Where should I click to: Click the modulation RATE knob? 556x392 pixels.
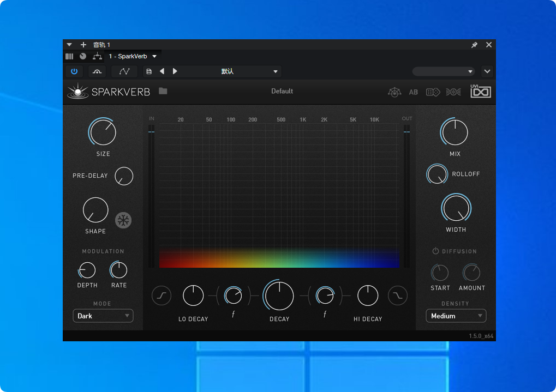pos(118,270)
